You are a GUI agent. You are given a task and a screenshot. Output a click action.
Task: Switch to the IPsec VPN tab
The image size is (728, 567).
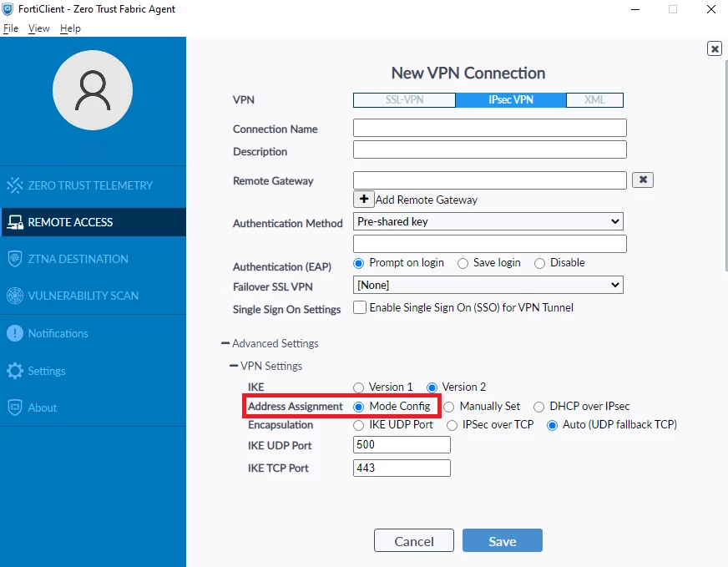[x=511, y=100]
